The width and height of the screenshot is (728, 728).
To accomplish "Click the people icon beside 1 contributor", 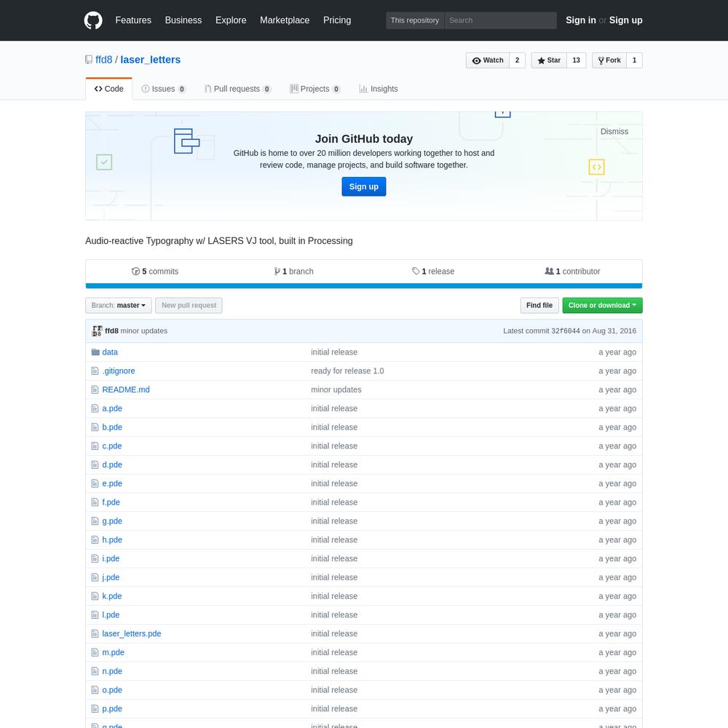I will pyautogui.click(x=549, y=271).
